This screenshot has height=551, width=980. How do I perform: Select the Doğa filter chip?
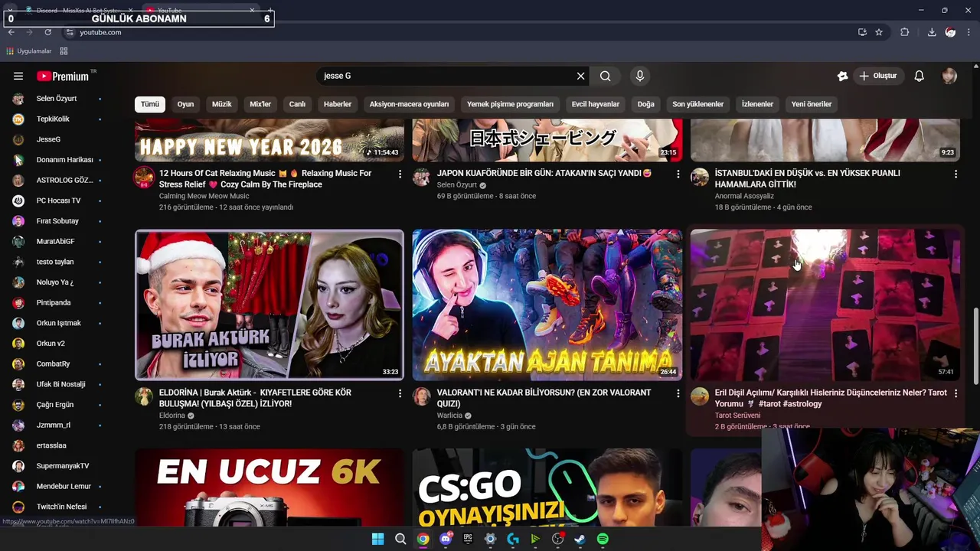pyautogui.click(x=646, y=104)
